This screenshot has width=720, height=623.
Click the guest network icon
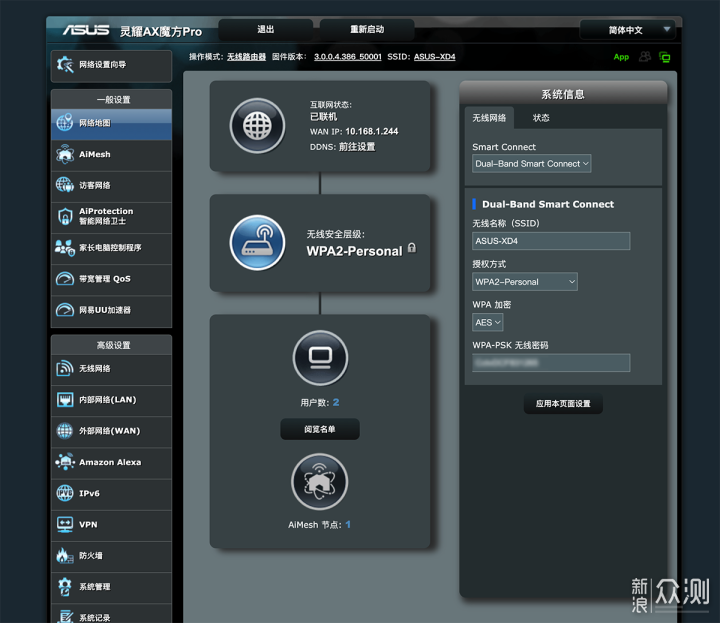click(65, 185)
